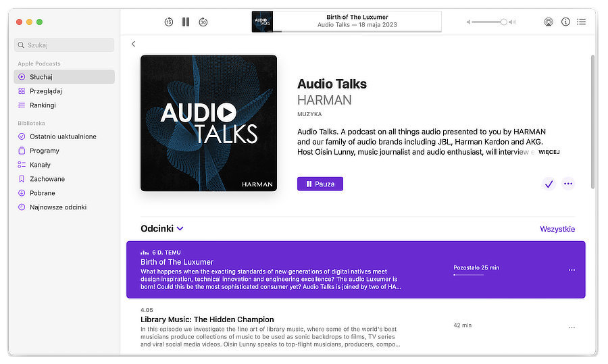Image resolution: width=608 pixels, height=364 pixels.
Task: Open Kanały in the library
Action: pyautogui.click(x=64, y=165)
